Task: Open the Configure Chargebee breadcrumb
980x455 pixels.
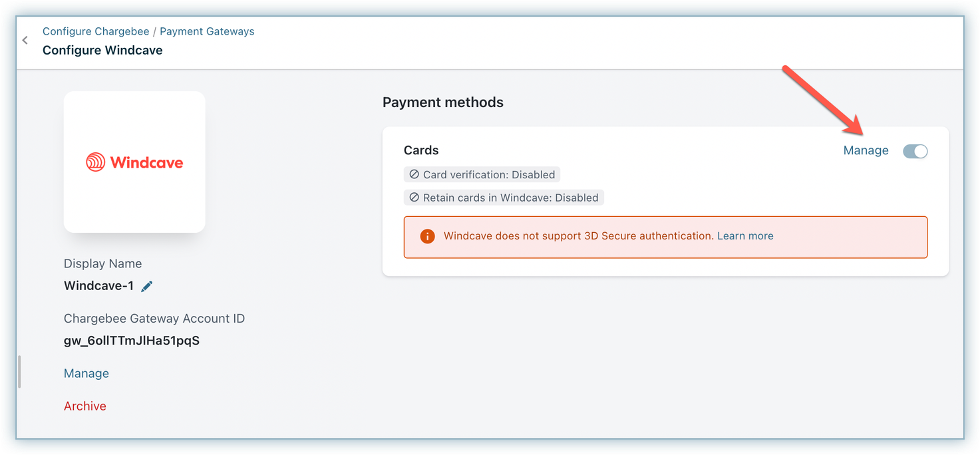Action: (x=96, y=31)
